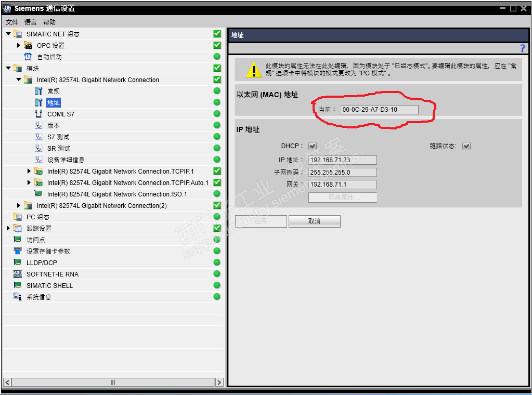The width and height of the screenshot is (532, 395).
Task: Click the 应用 button
Action: pos(261,221)
